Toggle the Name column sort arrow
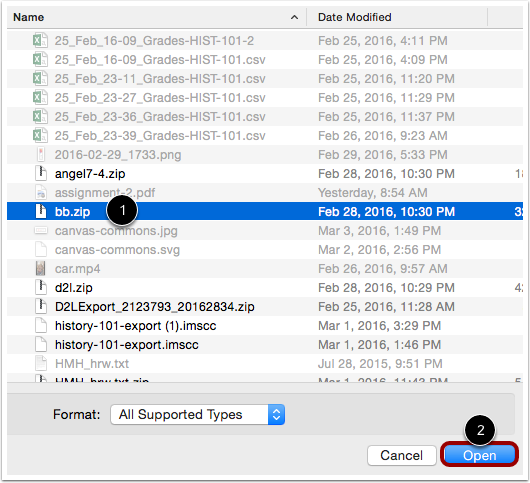Viewport: 530px width, 483px height. 294,17
